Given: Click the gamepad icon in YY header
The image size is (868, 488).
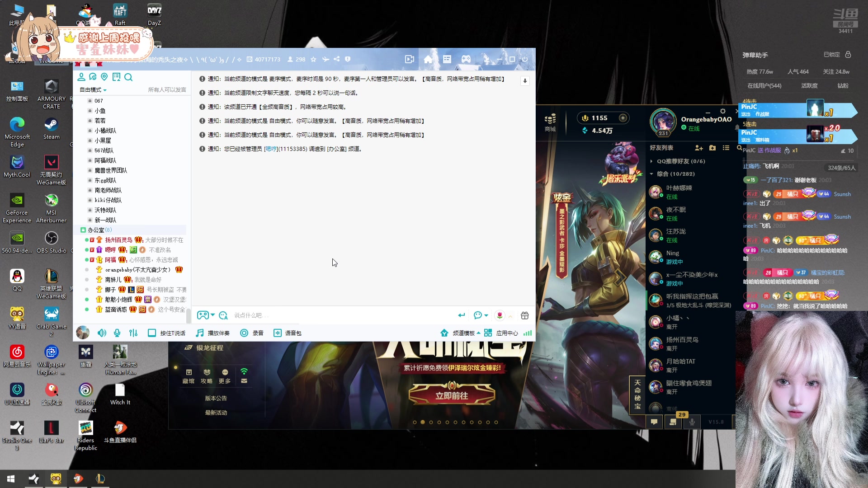Looking at the screenshot, I should [466, 59].
